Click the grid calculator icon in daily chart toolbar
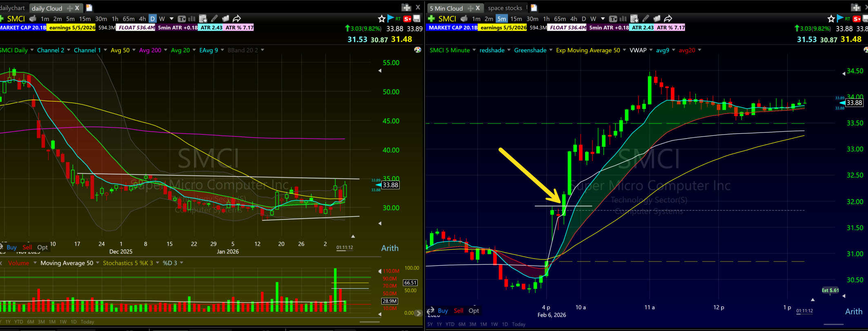Image resolution: width=868 pixels, height=331 pixels. click(x=203, y=19)
